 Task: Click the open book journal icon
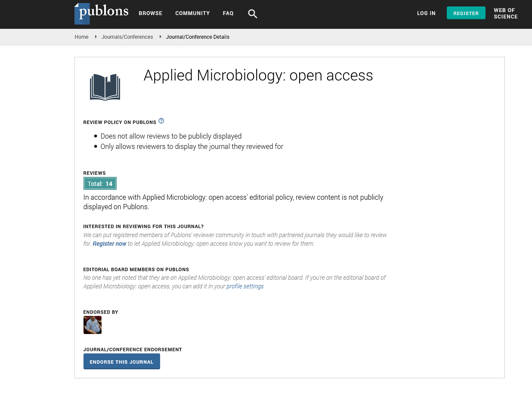105,87
